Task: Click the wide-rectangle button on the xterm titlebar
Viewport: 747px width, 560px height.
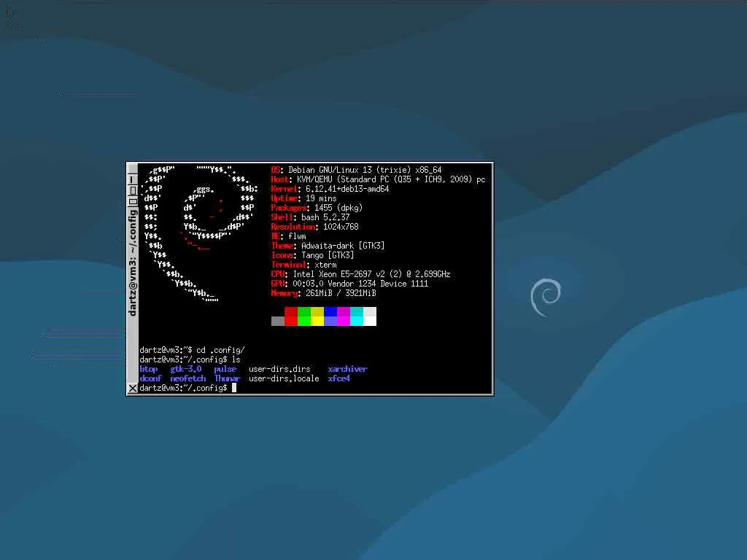Action: point(133,201)
